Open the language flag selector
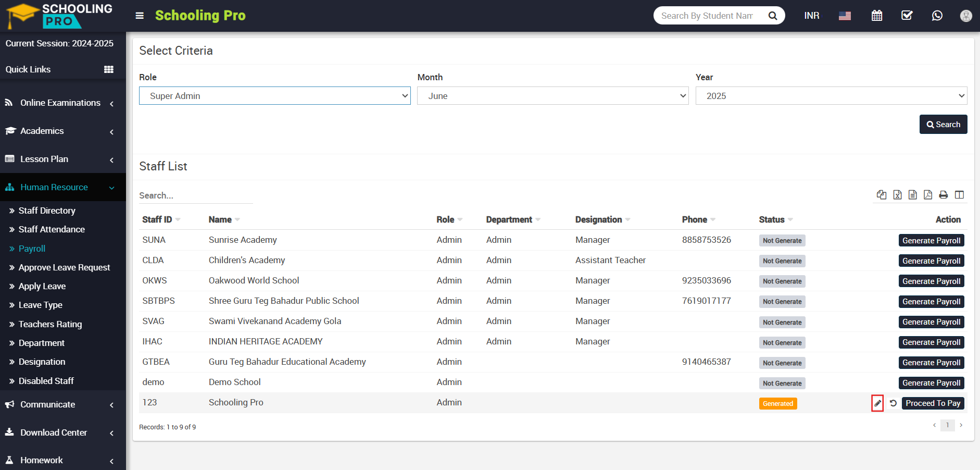The width and height of the screenshot is (980, 470). click(845, 16)
